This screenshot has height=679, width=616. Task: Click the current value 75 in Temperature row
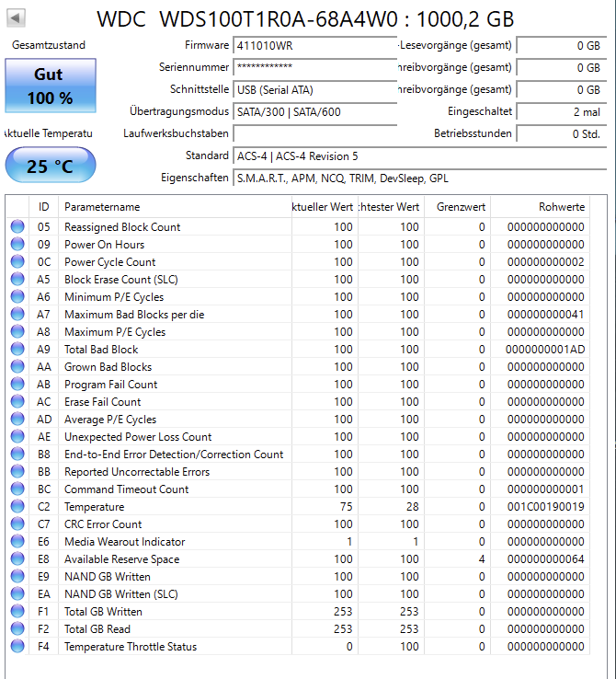tap(346, 507)
